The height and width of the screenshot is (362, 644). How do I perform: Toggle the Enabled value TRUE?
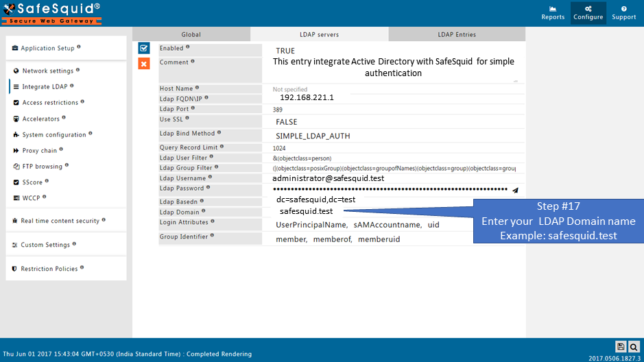click(285, 51)
